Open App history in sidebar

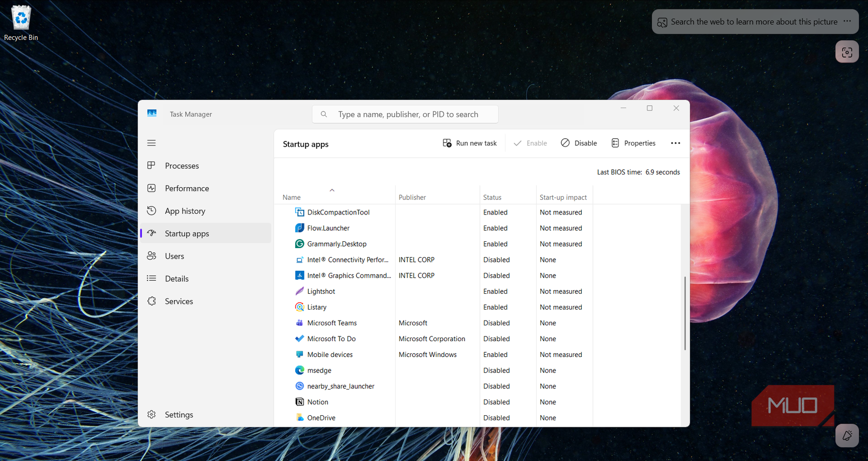[x=206, y=211]
